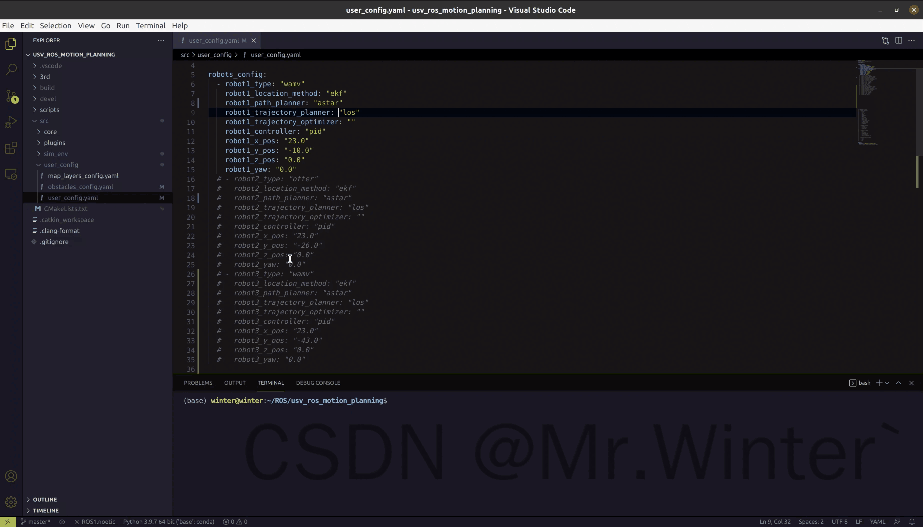923x527 pixels.
Task: Create a new terminal with the plus icon
Action: [879, 383]
